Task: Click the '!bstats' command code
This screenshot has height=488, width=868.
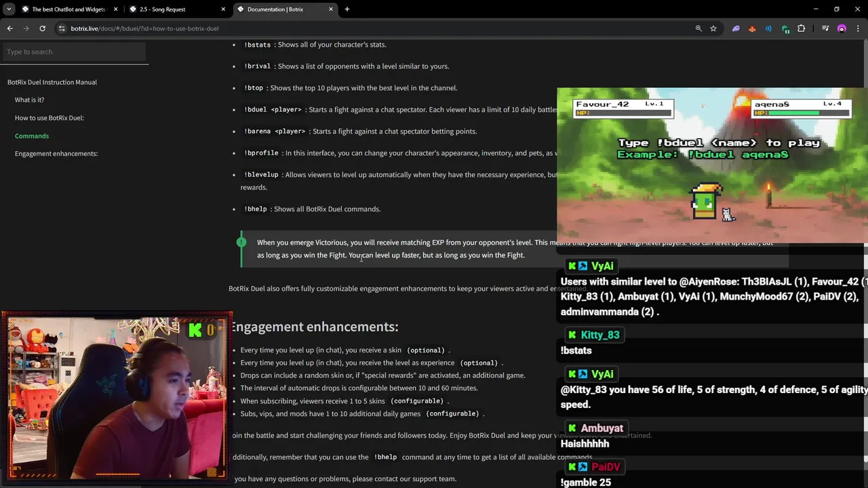Action: [x=258, y=45]
